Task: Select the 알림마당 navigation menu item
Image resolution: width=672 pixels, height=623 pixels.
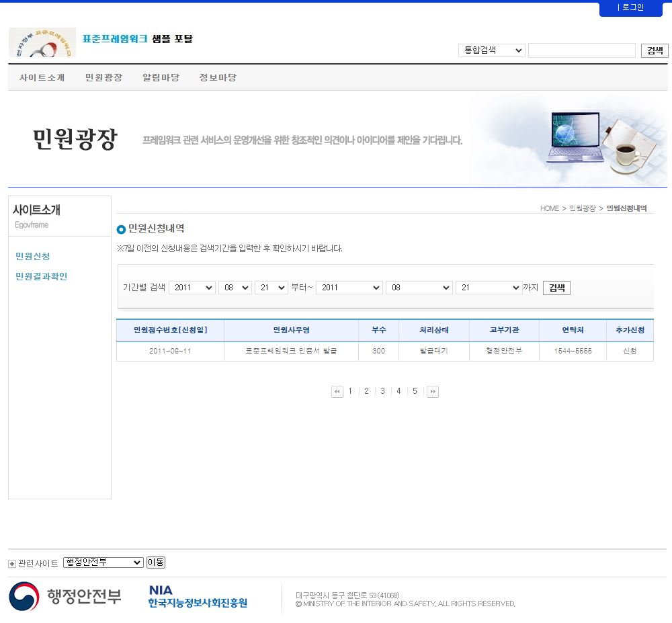Action: coord(161,77)
